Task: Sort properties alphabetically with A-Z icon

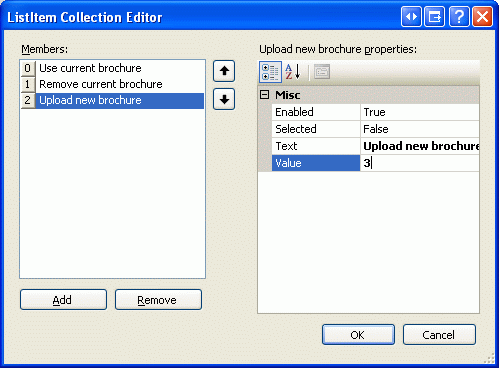Action: click(293, 72)
